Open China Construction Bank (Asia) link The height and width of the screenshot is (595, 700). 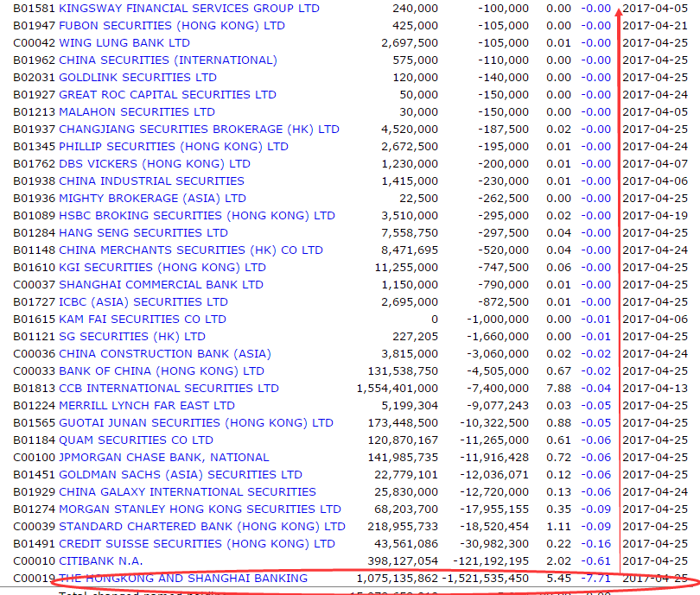pyautogui.click(x=165, y=354)
